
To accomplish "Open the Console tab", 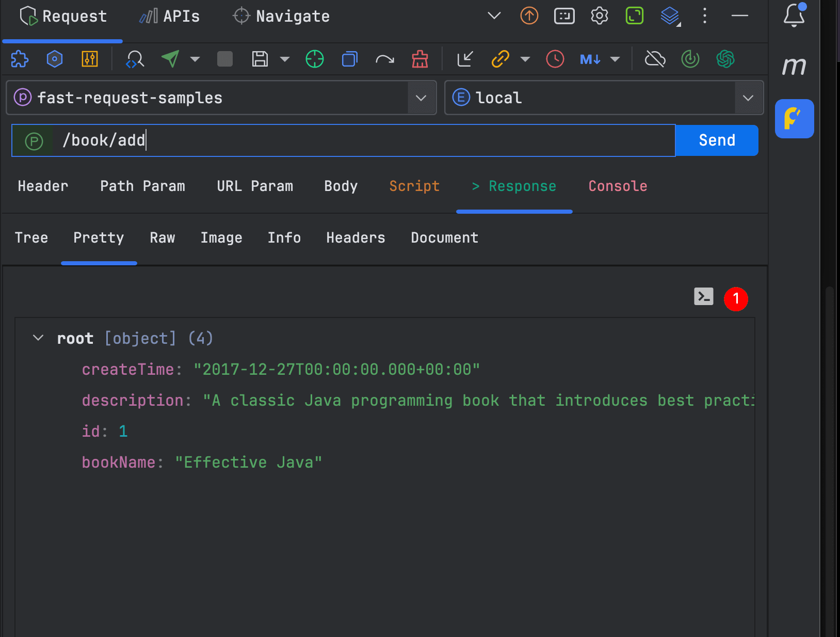I will pos(618,186).
